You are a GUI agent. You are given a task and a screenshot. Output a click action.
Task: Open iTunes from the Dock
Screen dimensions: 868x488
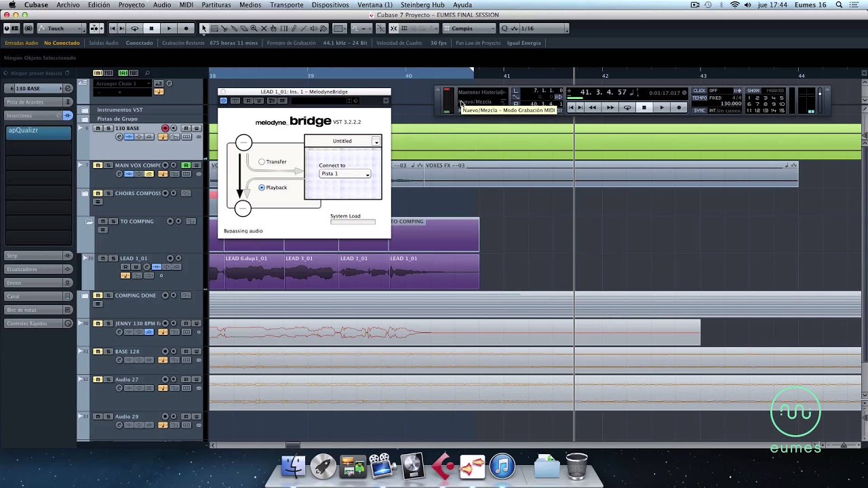(502, 466)
